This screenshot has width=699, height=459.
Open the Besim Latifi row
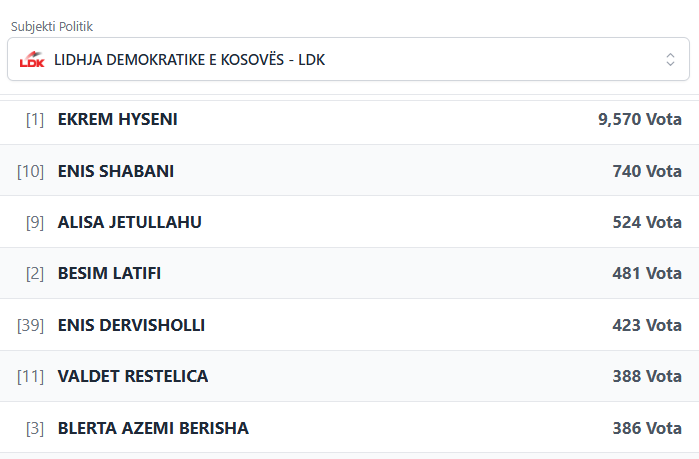pos(110,273)
